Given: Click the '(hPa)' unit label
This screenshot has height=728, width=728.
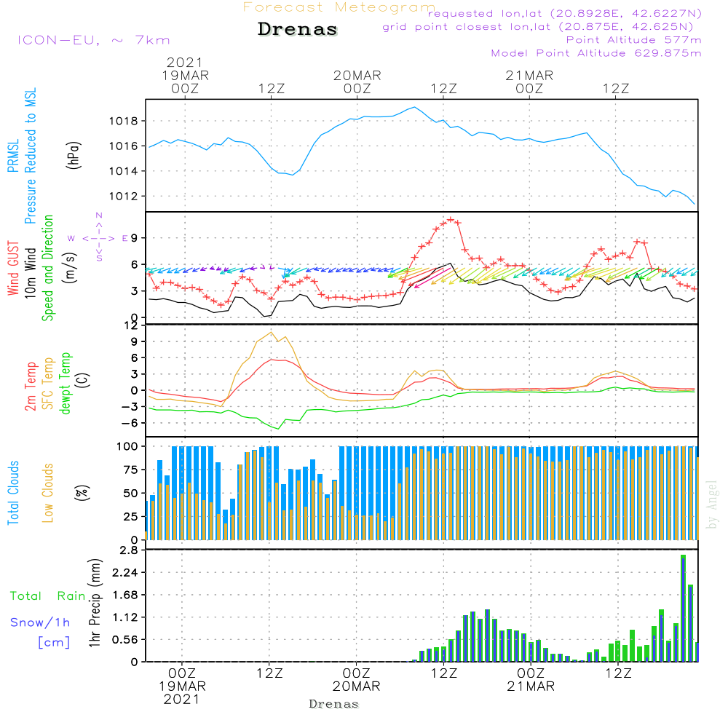Looking at the screenshot, I should click(x=74, y=155).
